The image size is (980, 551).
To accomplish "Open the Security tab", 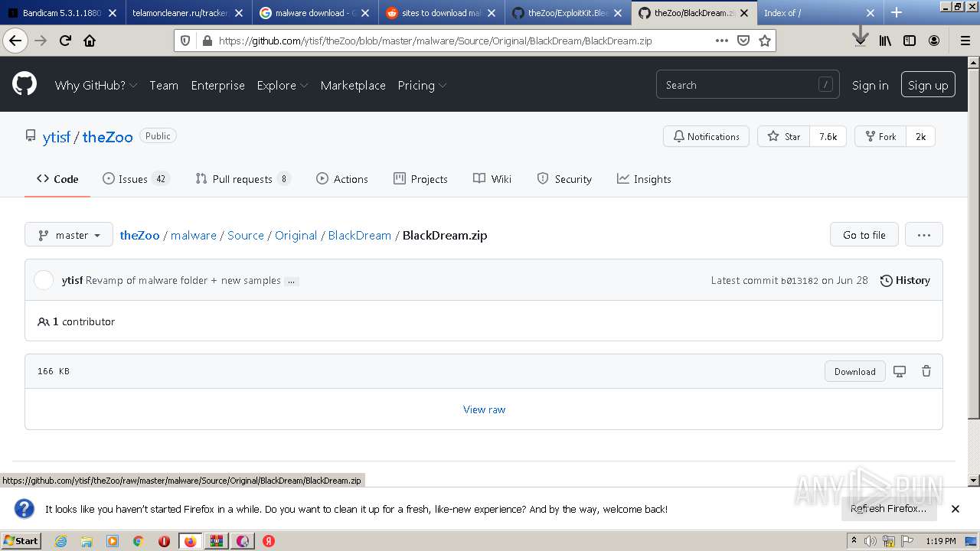I will pyautogui.click(x=564, y=179).
